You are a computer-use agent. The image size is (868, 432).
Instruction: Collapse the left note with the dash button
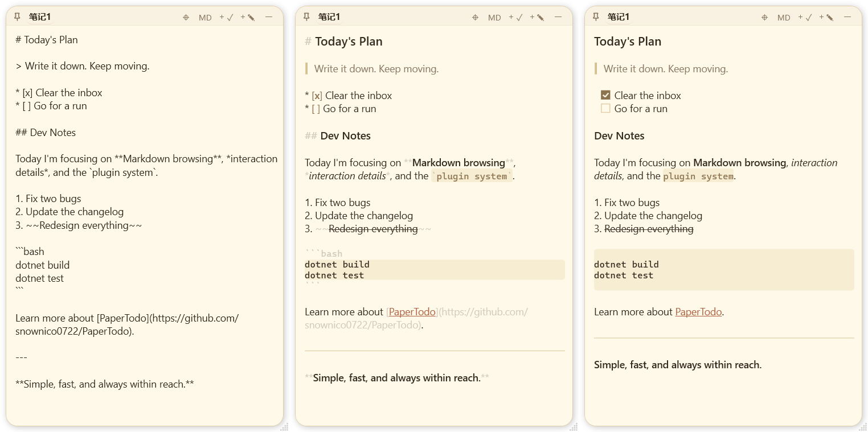click(269, 17)
